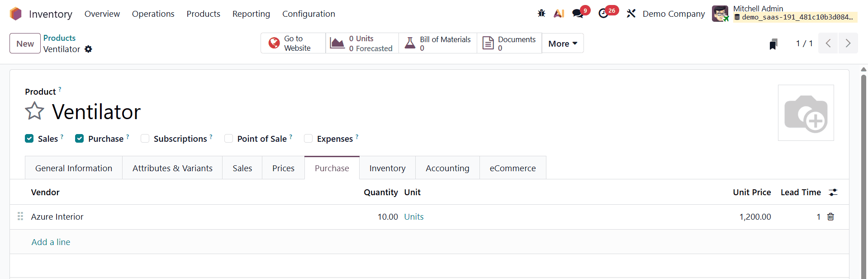
Task: Go to next record arrow
Action: (848, 43)
